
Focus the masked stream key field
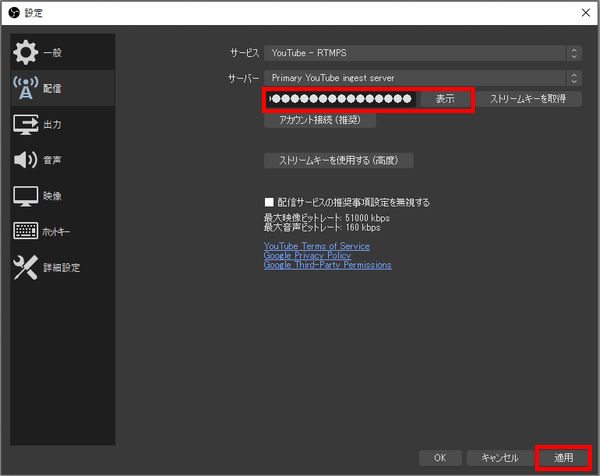pos(341,99)
